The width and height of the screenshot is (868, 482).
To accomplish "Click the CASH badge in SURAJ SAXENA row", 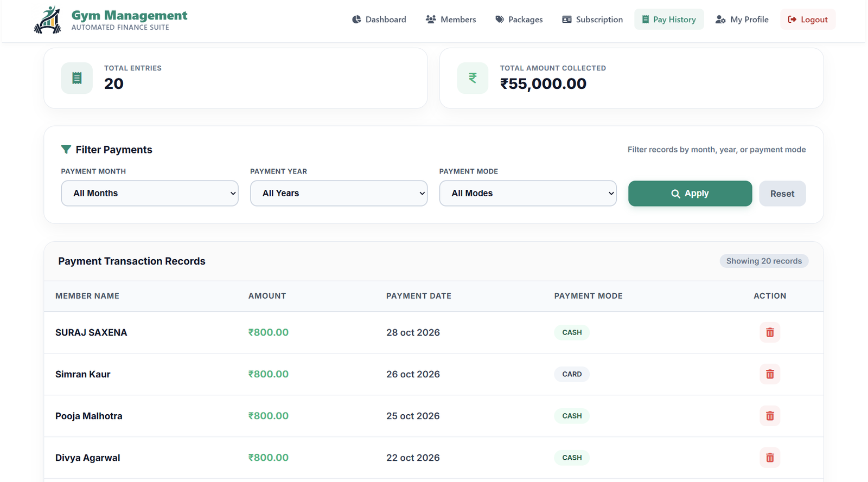I will tap(572, 332).
